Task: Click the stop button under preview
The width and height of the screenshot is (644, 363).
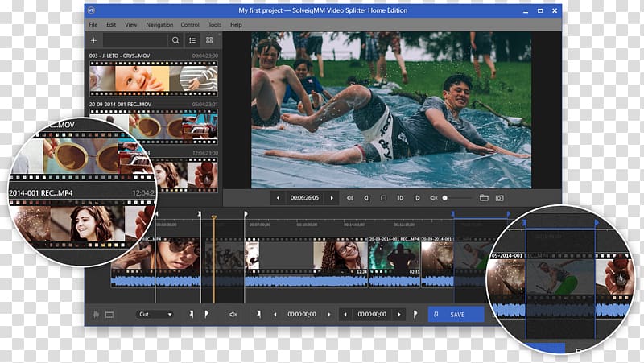Action: click(x=384, y=198)
